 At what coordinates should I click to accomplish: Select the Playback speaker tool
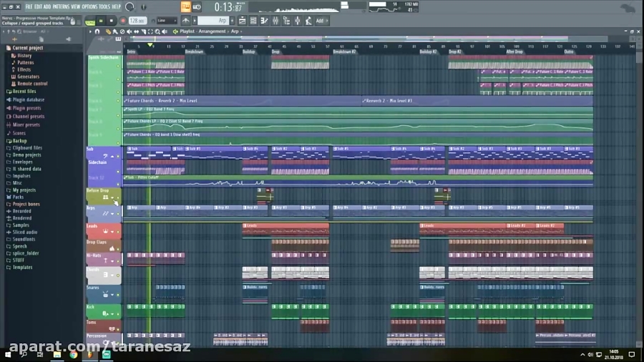(x=165, y=31)
